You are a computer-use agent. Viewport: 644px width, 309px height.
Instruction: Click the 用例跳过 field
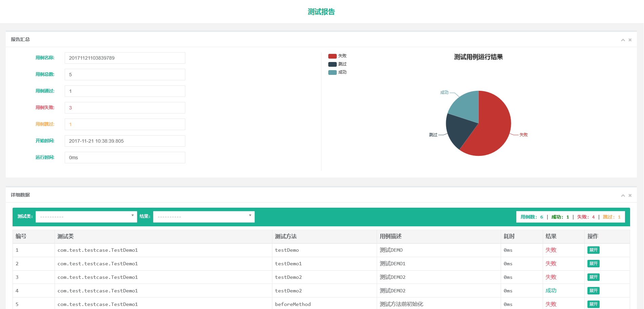coord(125,124)
